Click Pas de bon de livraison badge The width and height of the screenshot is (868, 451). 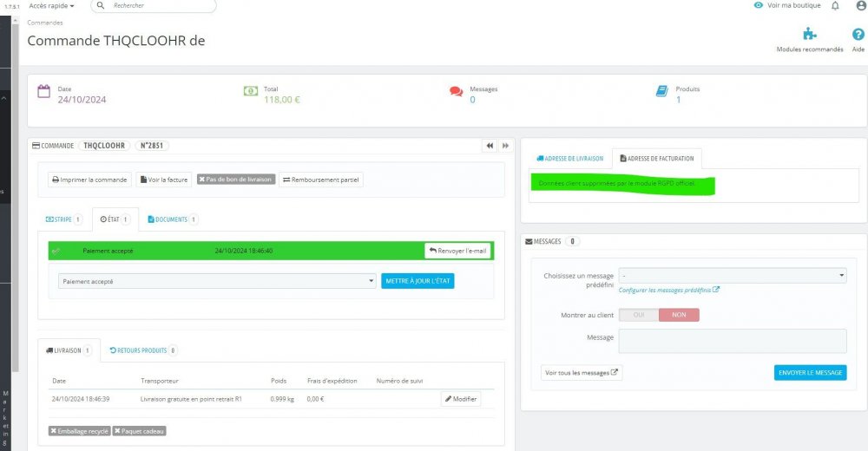tap(236, 180)
